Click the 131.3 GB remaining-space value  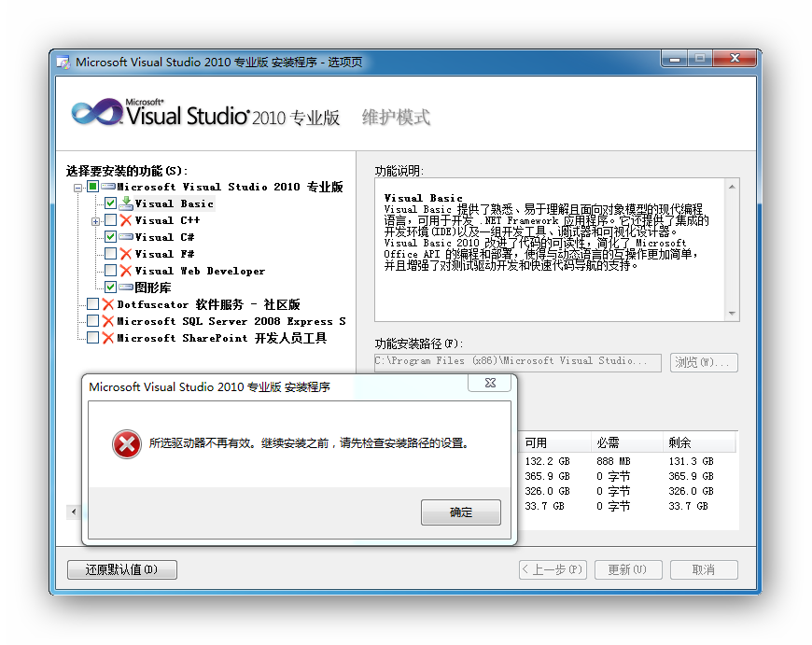click(x=692, y=461)
